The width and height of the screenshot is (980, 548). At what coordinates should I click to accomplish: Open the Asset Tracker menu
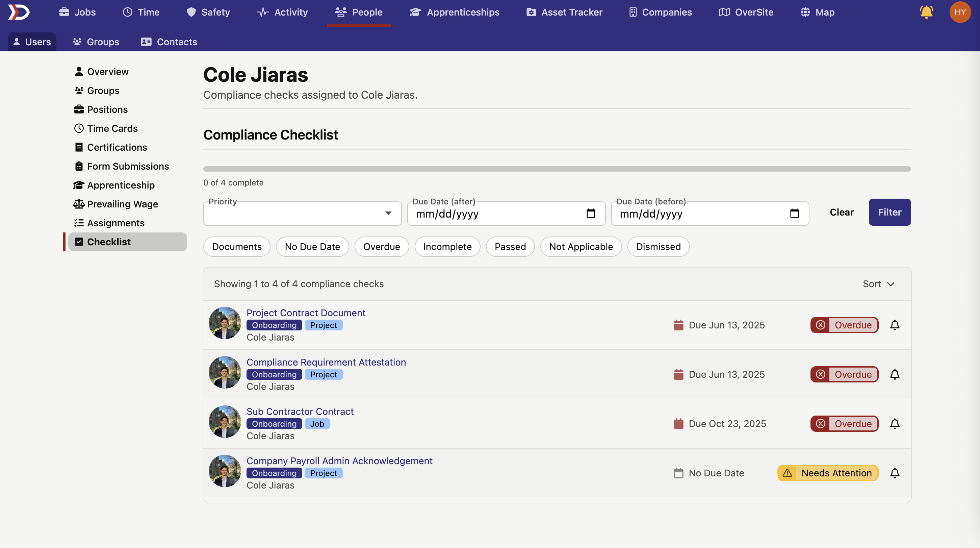[564, 12]
